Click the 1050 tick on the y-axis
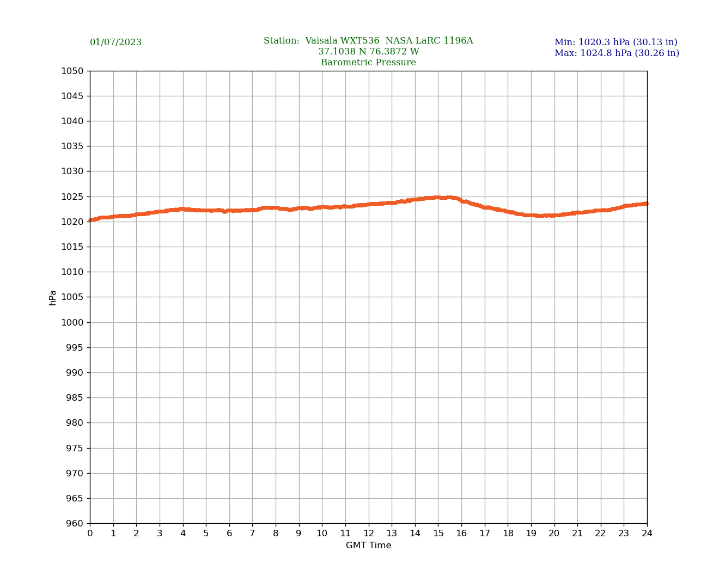 72,71
